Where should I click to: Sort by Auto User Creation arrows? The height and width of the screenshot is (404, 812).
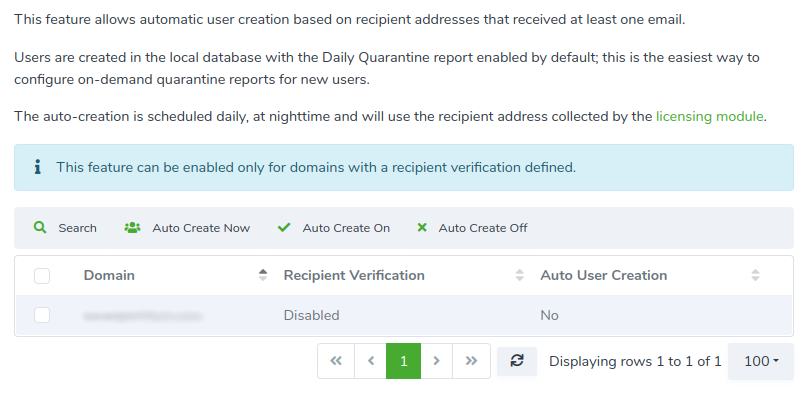coord(756,275)
